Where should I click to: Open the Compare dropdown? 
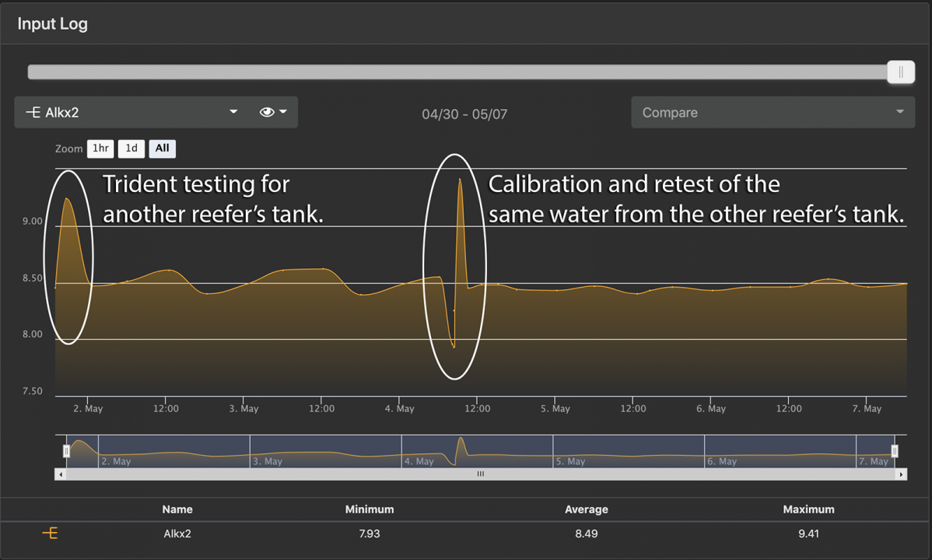pos(773,113)
